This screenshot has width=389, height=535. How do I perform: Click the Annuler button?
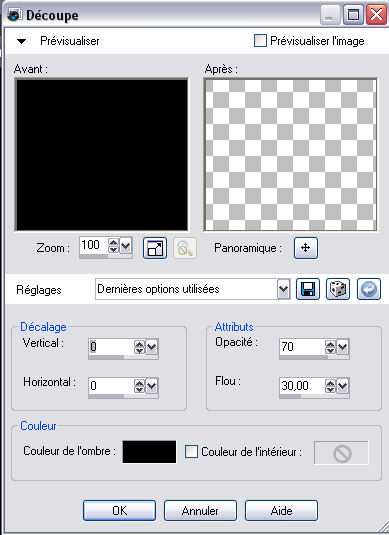200,510
